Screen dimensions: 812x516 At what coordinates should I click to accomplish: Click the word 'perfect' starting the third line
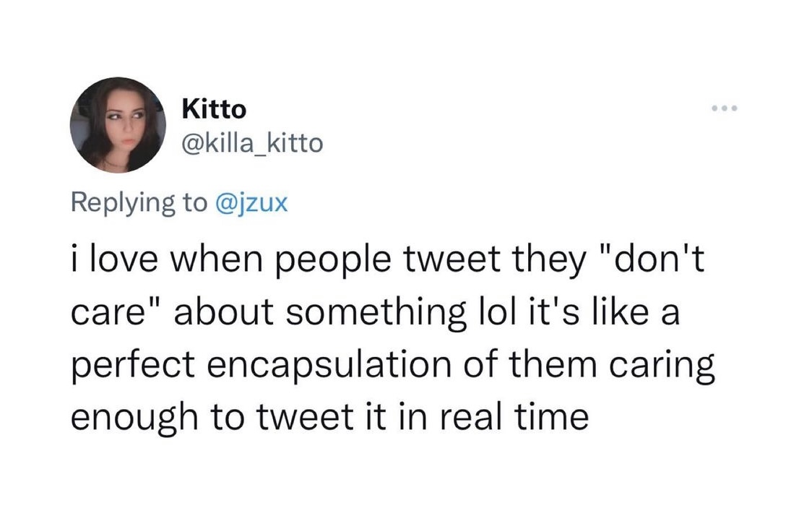(x=133, y=365)
